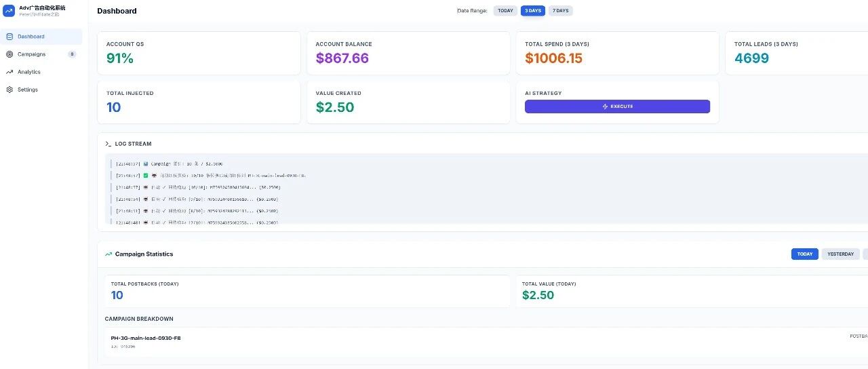Click the Analytics trend-line icon

9,72
